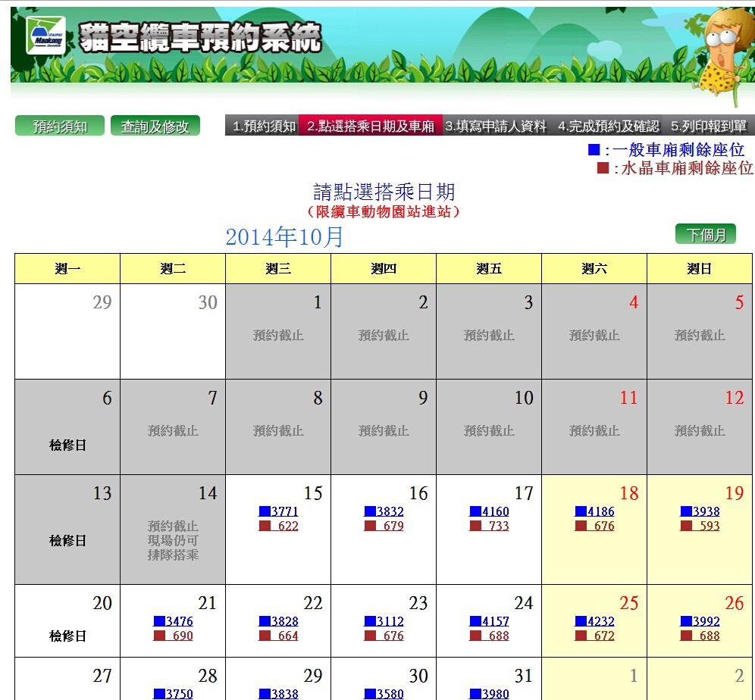Screen dimensions: 755x700
Task: Click the 週六 column header
Action: point(594,268)
